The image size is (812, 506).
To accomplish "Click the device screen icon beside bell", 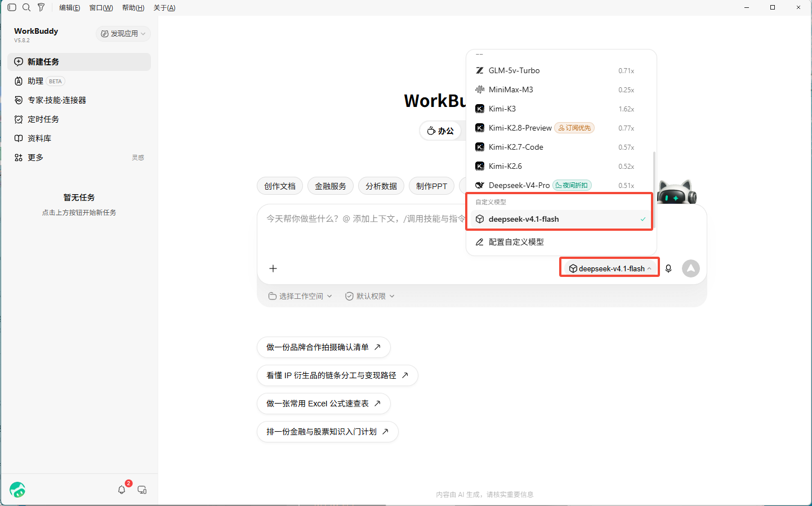I will (142, 490).
